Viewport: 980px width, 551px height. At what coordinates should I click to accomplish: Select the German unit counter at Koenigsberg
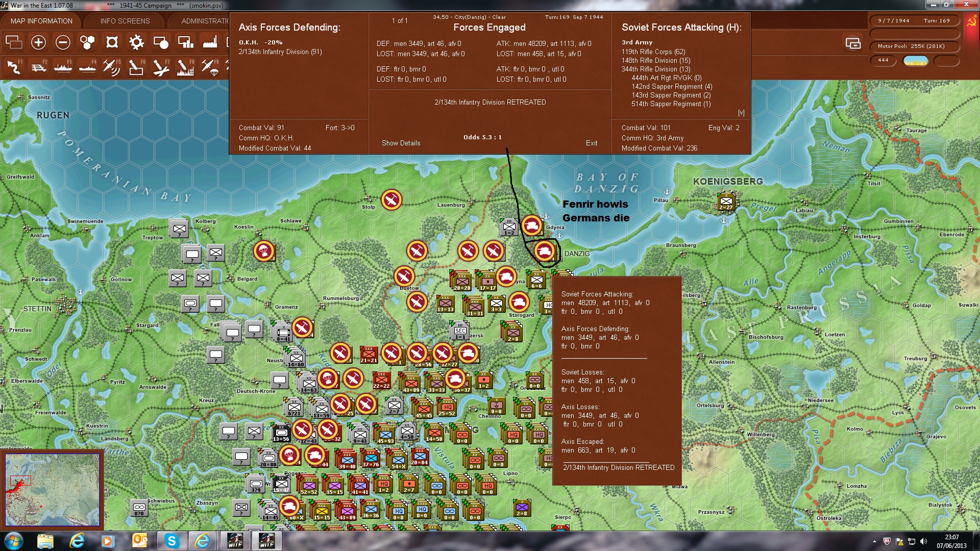click(x=726, y=202)
